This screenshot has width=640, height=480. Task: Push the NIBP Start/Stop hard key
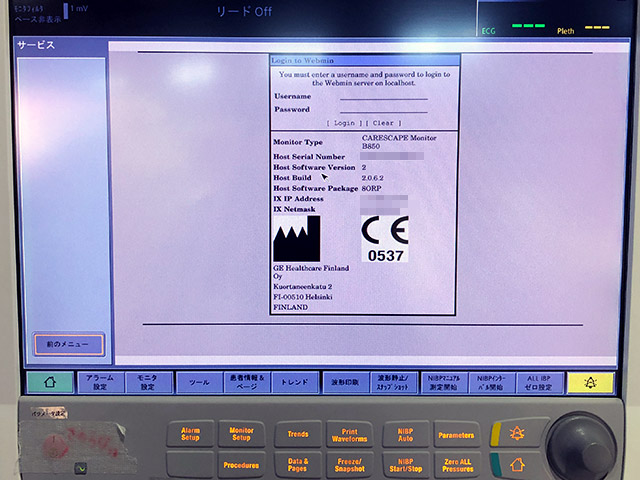pyautogui.click(x=405, y=465)
